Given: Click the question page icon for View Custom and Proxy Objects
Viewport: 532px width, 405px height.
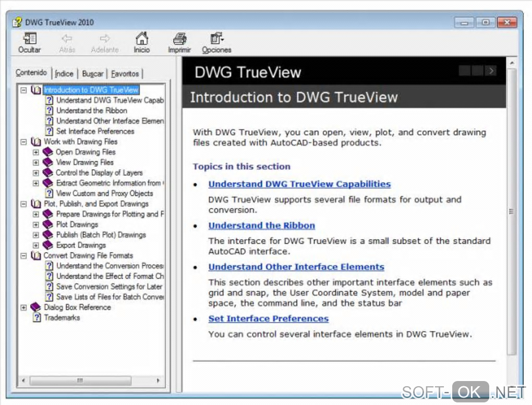Looking at the screenshot, I should (x=50, y=193).
